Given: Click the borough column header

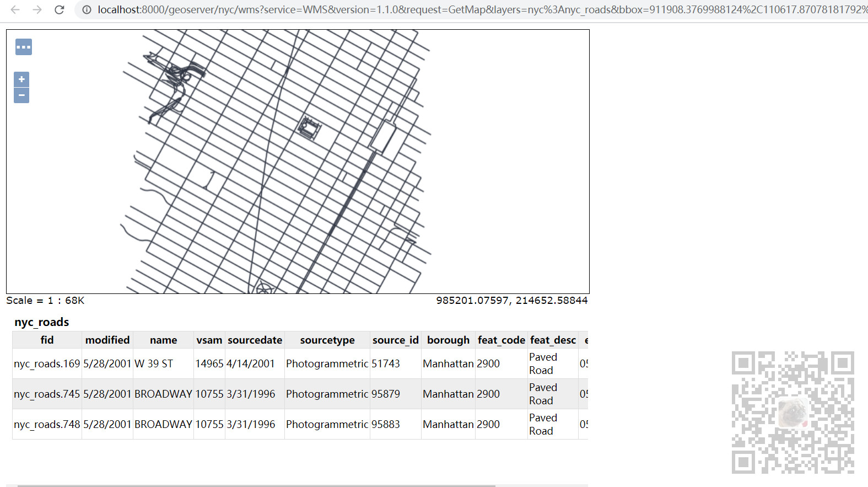Looking at the screenshot, I should pyautogui.click(x=449, y=340).
